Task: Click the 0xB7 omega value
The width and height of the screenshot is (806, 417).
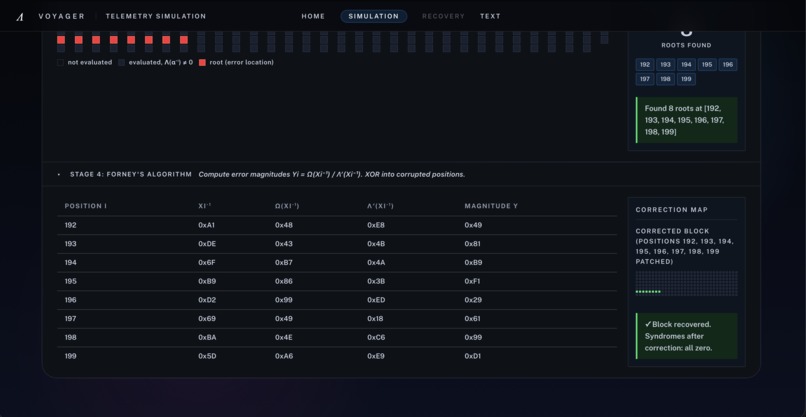Action: click(284, 263)
